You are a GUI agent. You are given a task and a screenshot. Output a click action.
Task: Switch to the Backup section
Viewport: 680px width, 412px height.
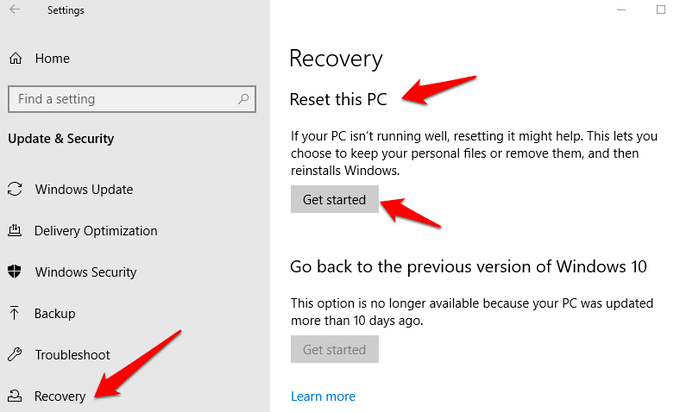55,314
